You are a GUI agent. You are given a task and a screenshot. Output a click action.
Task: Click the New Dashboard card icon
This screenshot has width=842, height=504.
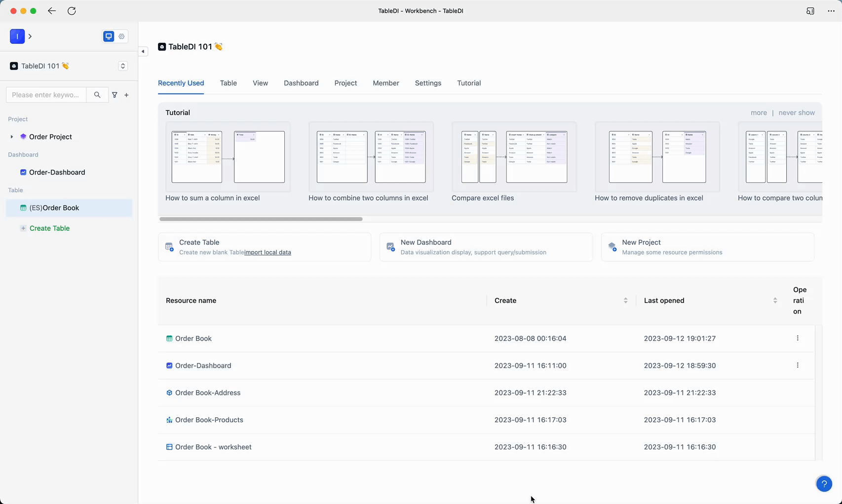390,247
